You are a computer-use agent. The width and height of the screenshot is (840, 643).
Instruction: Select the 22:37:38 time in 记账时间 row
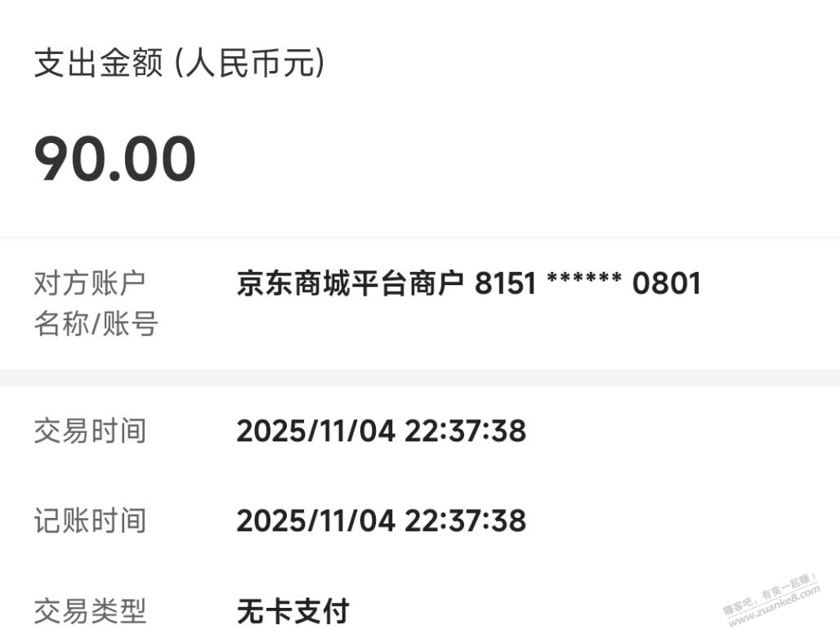(x=464, y=520)
